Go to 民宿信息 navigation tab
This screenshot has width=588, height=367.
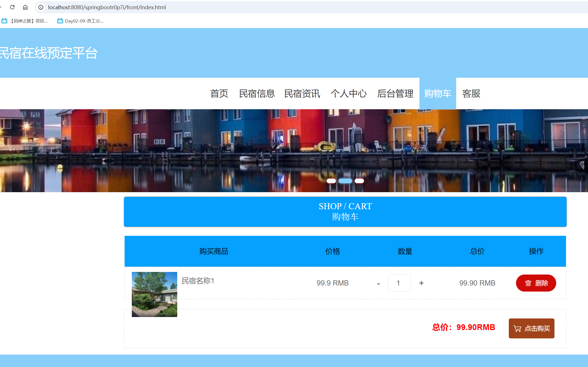coord(257,94)
